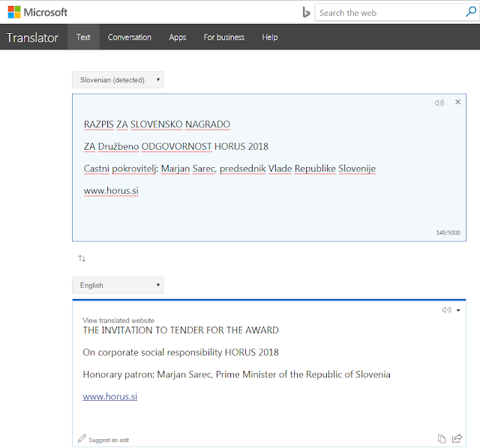Click the web search magnifier icon
Screen dimensions: 480x448
point(471,12)
